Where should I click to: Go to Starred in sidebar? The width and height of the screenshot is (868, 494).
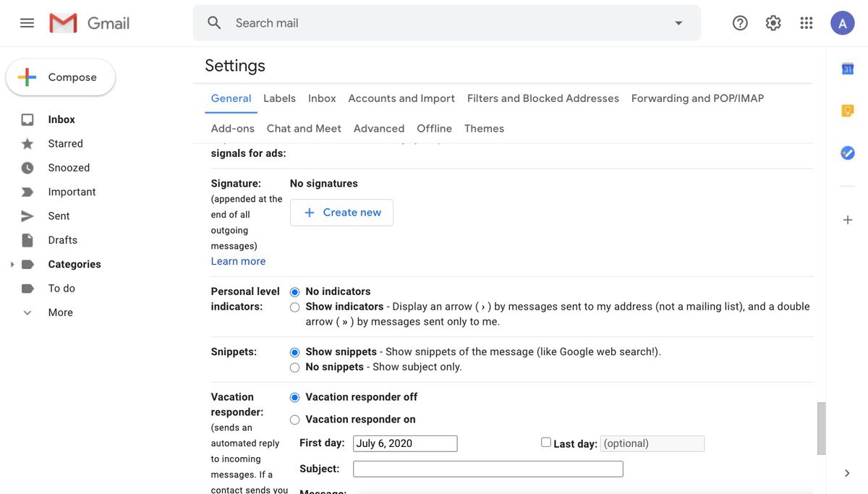[x=66, y=143]
